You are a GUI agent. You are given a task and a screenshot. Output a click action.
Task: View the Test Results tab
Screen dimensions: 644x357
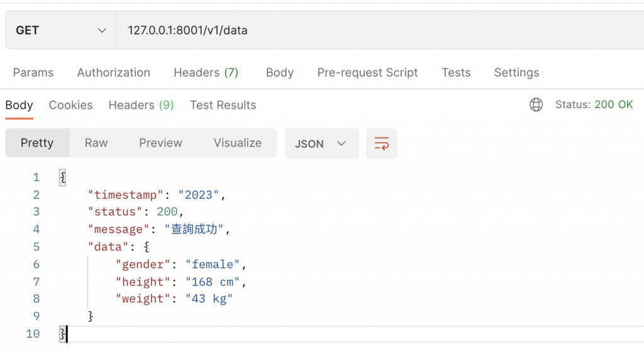[x=223, y=105]
